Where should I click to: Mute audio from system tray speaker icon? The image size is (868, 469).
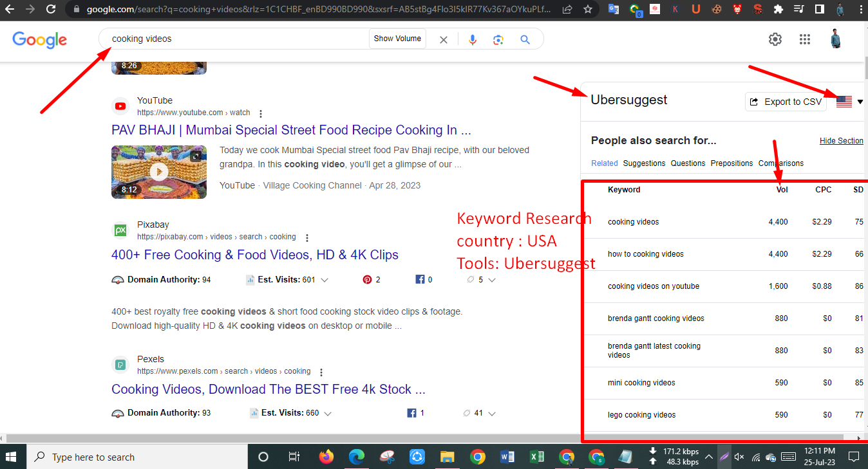pyautogui.click(x=739, y=457)
